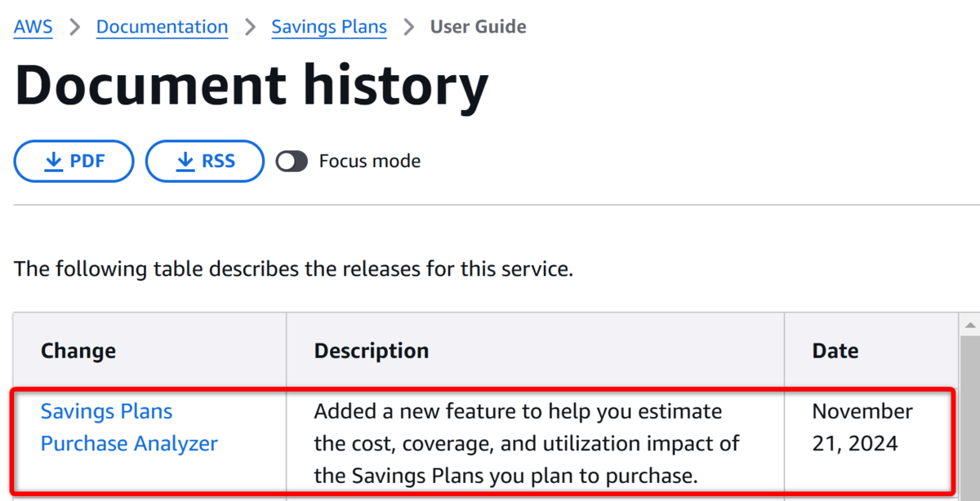
Task: Click the User Guide breadcrumb text
Action: click(x=478, y=27)
